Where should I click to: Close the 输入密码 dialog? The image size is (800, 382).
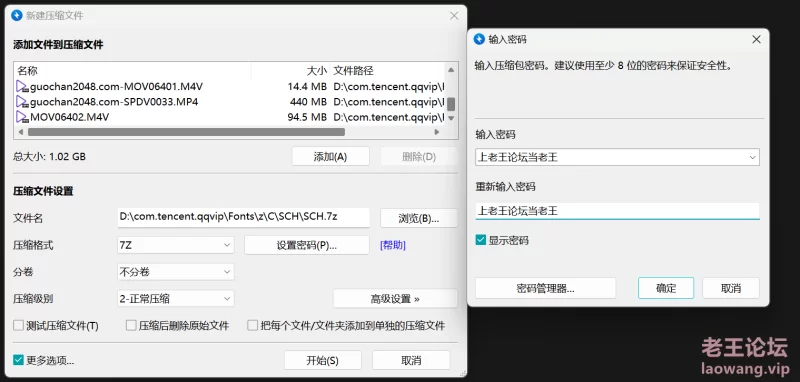[x=756, y=39]
